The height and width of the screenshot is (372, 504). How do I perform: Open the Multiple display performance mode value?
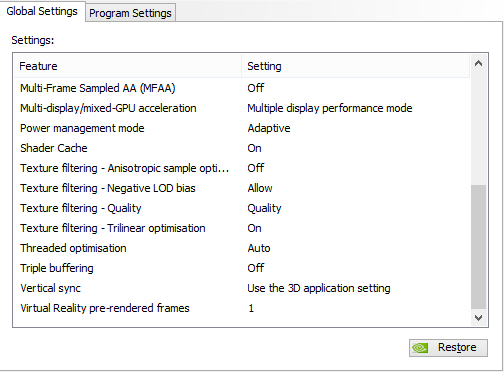(x=330, y=108)
